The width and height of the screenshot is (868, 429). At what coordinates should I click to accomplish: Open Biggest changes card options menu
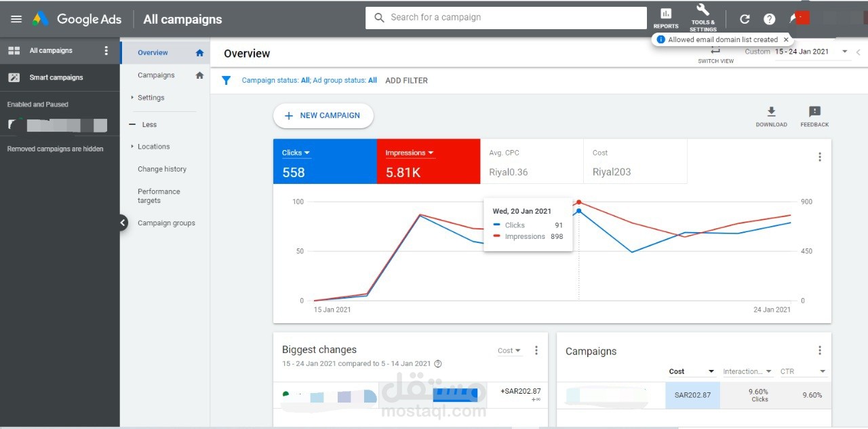tap(536, 350)
